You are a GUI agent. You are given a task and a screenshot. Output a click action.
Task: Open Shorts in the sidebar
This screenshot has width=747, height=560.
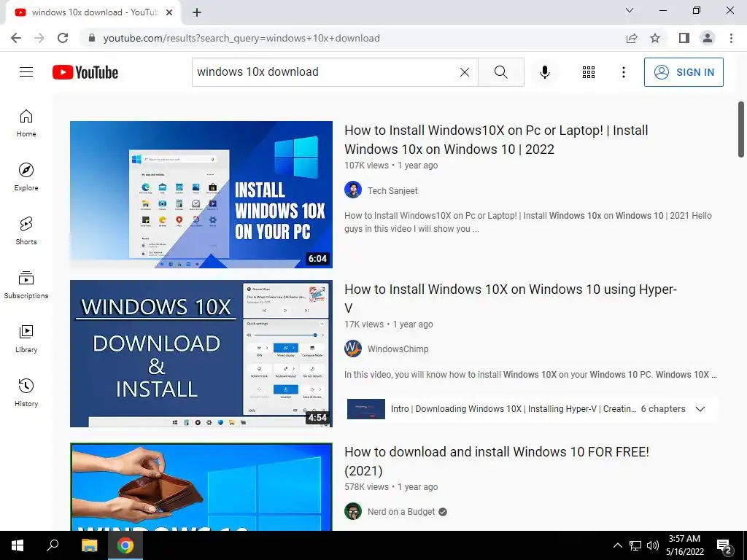26,231
